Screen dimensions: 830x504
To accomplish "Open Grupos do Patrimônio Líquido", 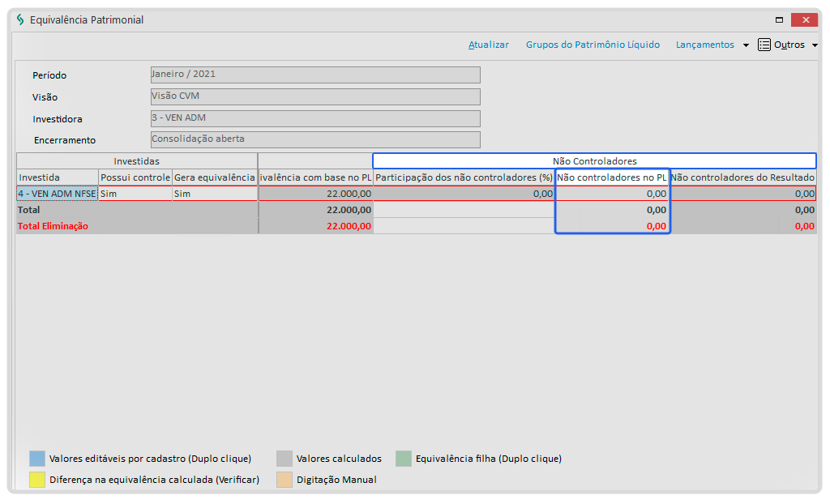I will 593,45.
